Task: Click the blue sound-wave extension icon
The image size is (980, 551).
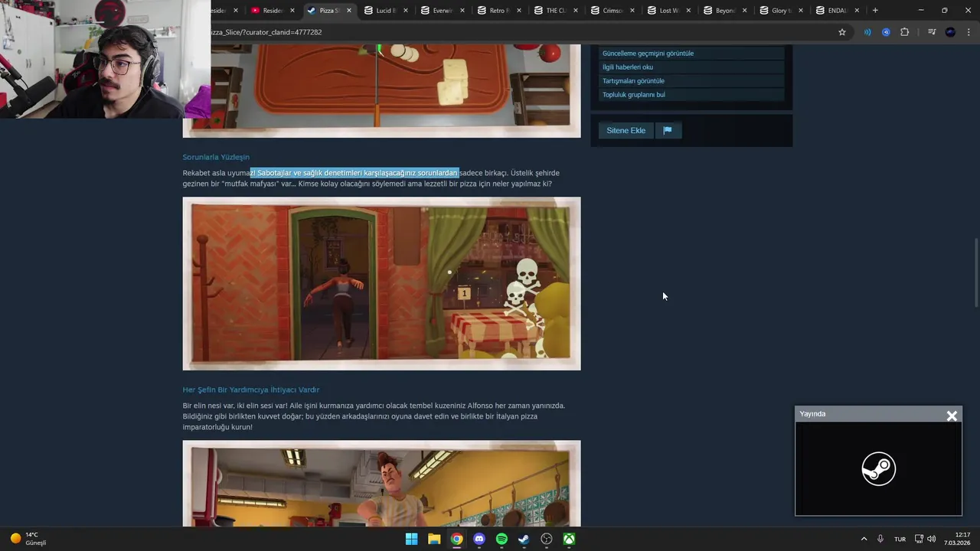Action: point(867,32)
